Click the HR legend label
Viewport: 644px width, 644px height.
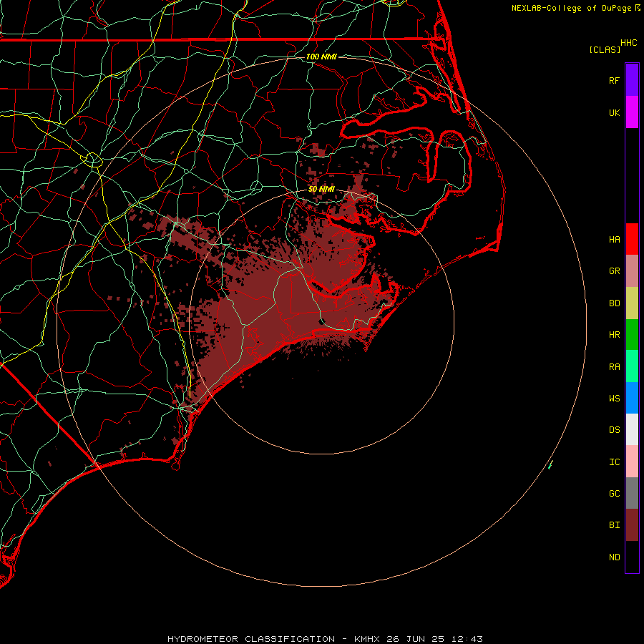point(614,335)
